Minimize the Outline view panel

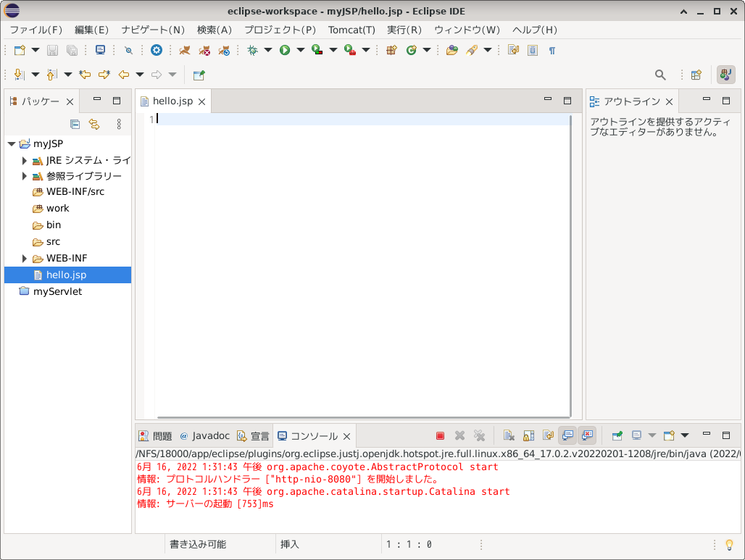click(707, 99)
